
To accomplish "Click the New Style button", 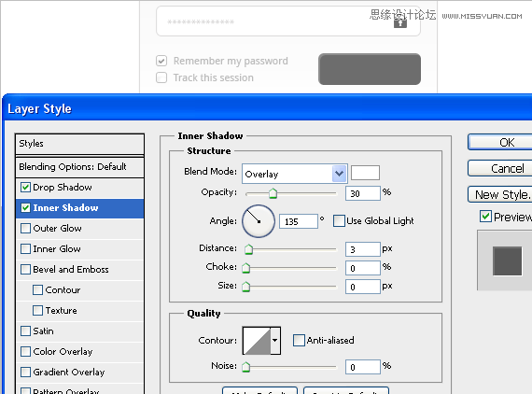I will [x=500, y=194].
